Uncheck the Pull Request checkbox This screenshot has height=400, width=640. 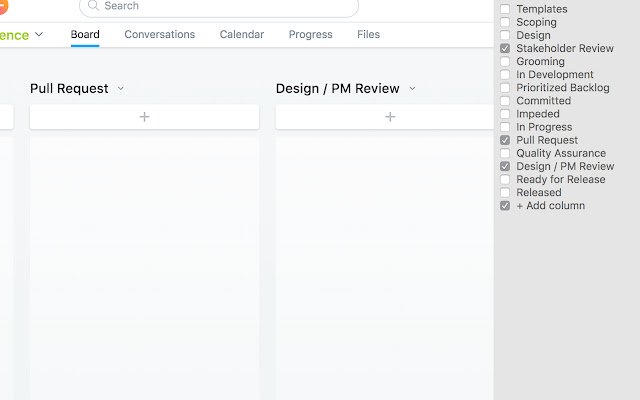coord(505,140)
